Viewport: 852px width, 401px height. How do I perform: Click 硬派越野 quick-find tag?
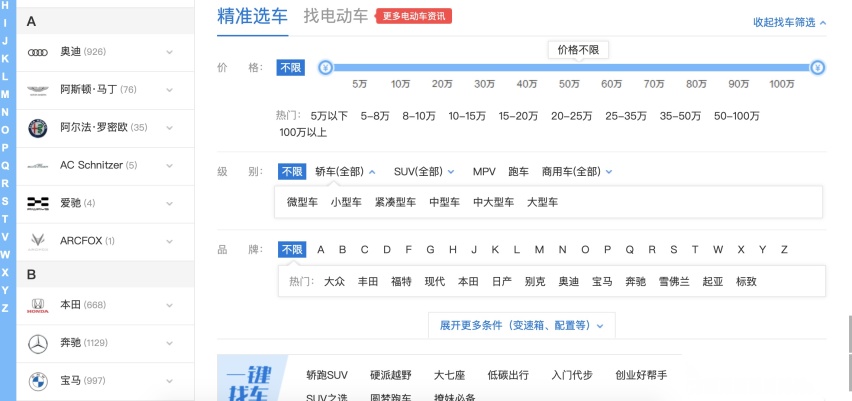391,375
